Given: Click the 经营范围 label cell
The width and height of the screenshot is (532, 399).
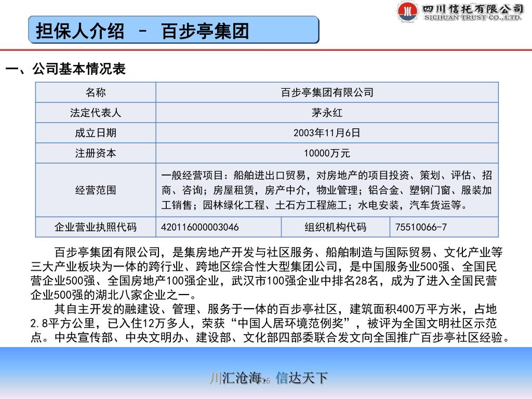Looking at the screenshot, I should [x=96, y=190].
